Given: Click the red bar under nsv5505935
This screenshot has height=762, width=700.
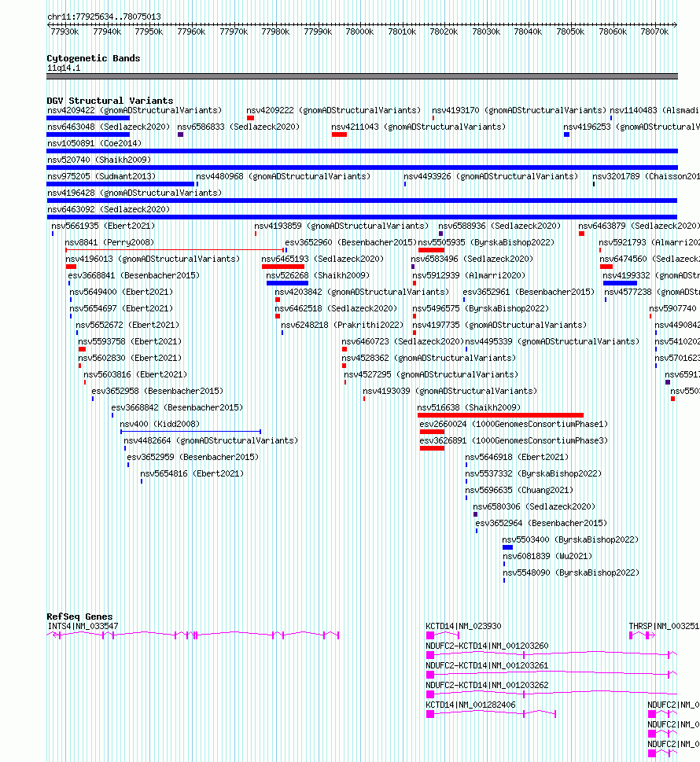Looking at the screenshot, I should 431,250.
